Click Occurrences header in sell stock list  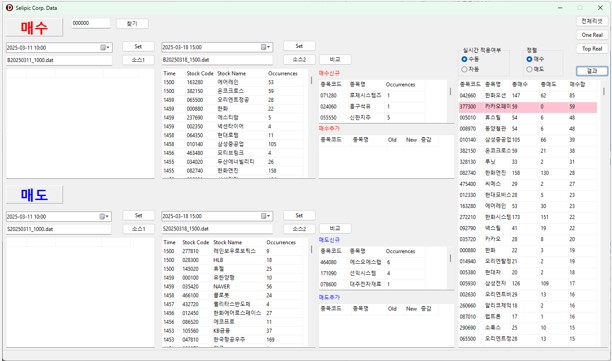[x=281, y=242]
